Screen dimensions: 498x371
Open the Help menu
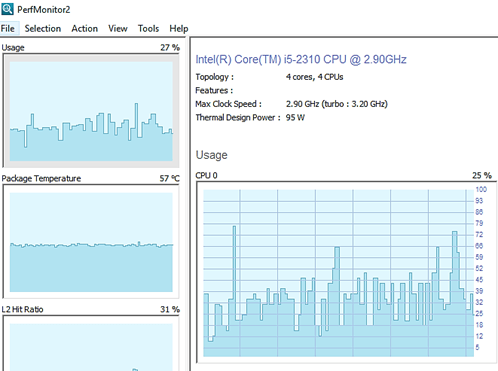[179, 29]
